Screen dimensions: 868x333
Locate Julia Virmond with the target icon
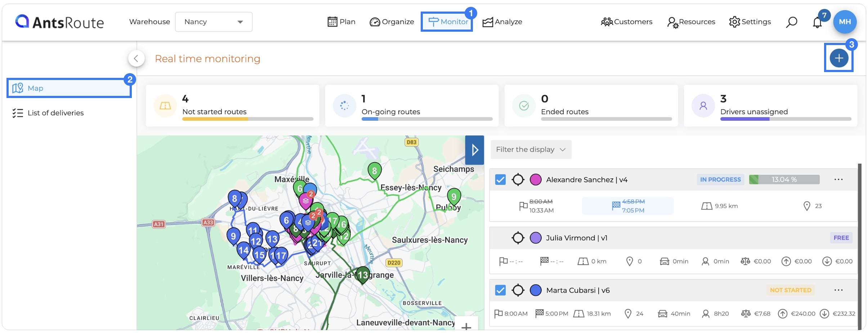coord(518,238)
